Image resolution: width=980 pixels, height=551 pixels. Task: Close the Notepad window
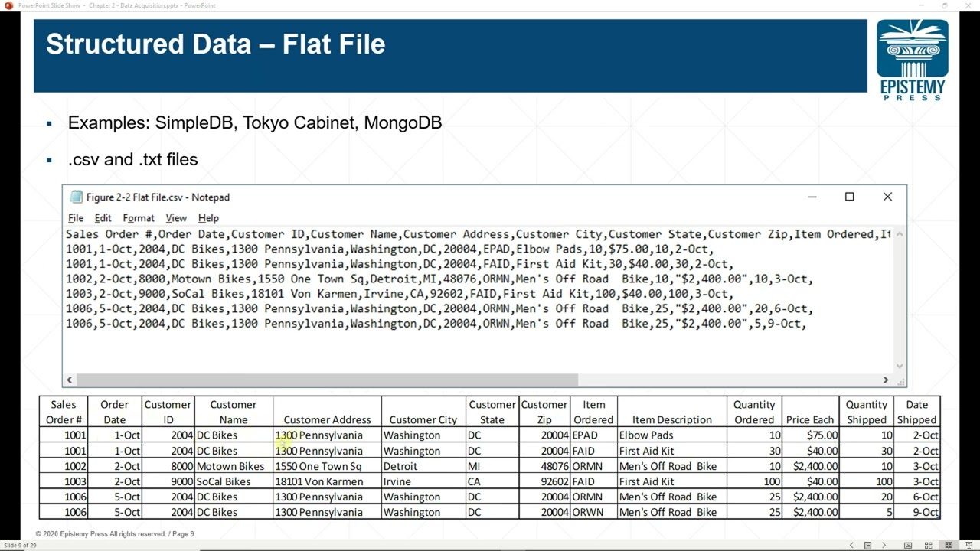point(887,197)
